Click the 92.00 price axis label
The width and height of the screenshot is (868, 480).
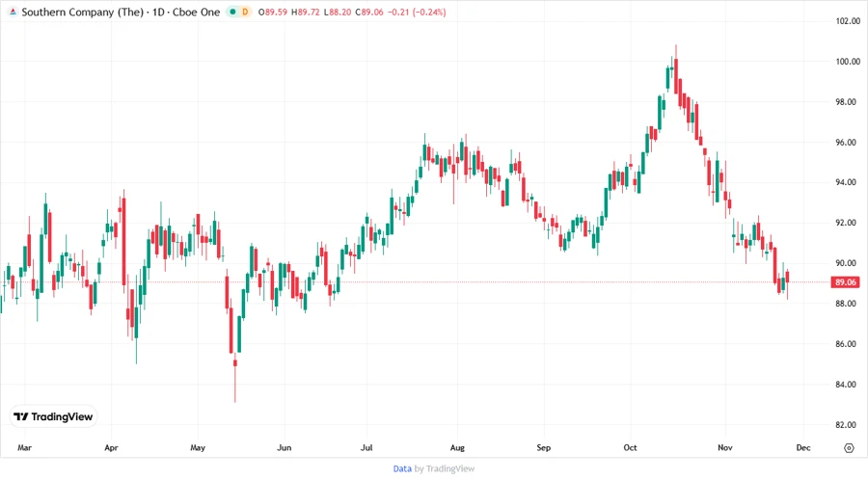click(846, 223)
